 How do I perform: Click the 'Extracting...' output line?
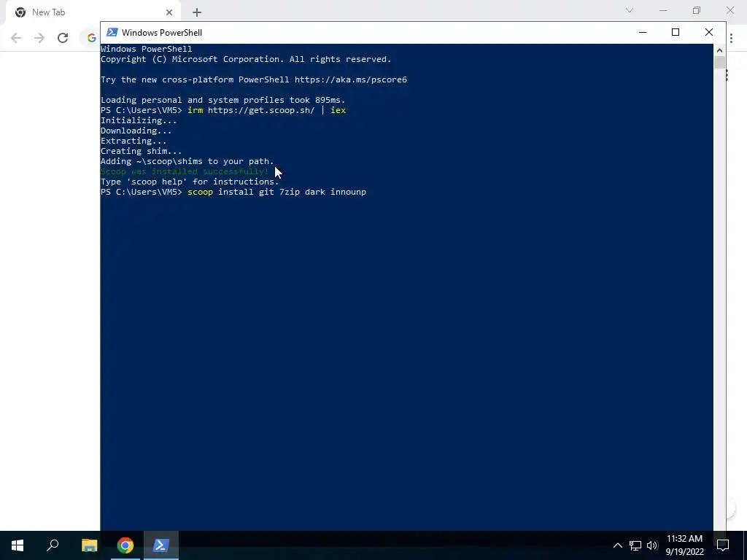click(x=133, y=141)
